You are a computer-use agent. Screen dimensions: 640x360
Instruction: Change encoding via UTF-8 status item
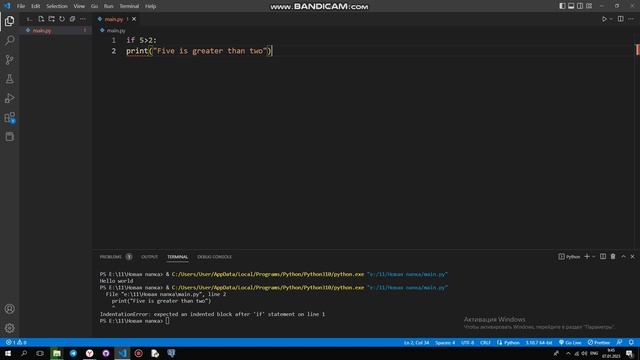467,342
